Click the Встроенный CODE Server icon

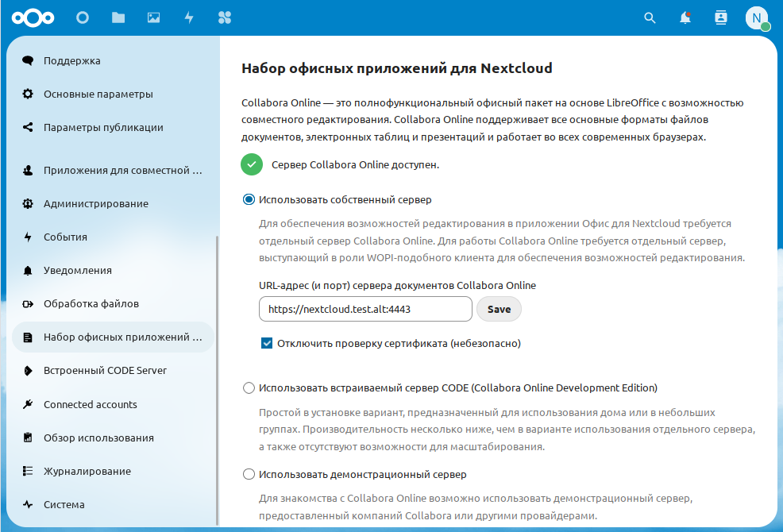point(28,371)
